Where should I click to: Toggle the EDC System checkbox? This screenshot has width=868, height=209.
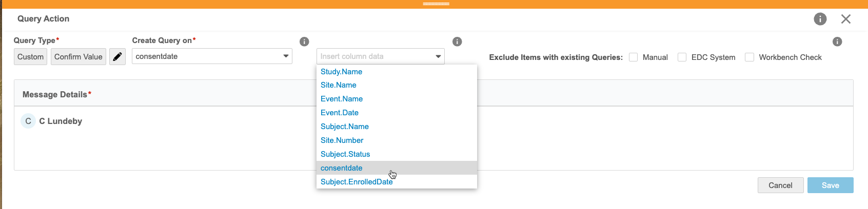(x=682, y=57)
